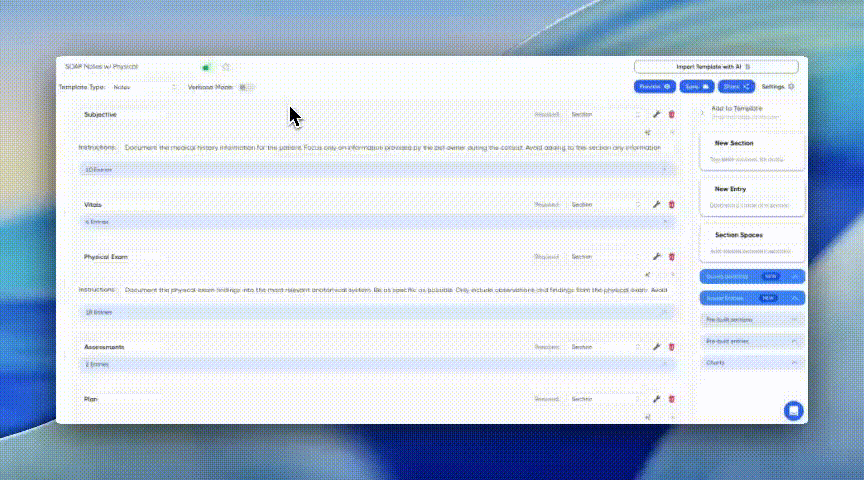Delete the Vitals section via trash icon
Screen dimensions: 864x480
click(672, 204)
